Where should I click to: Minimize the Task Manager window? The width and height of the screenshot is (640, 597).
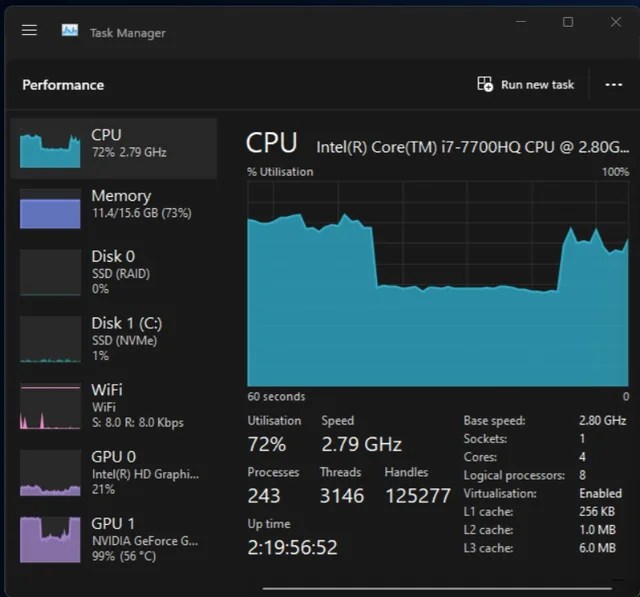click(521, 22)
